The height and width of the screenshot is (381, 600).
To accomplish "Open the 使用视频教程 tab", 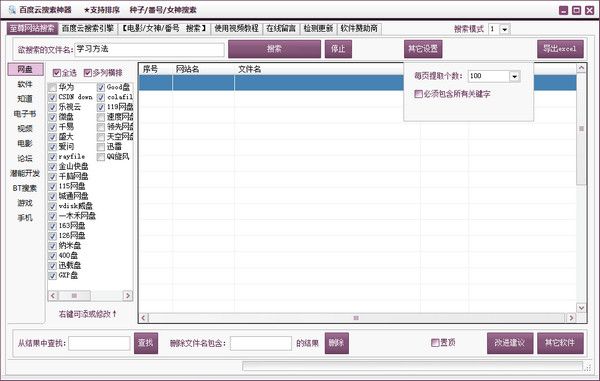I will point(236,28).
